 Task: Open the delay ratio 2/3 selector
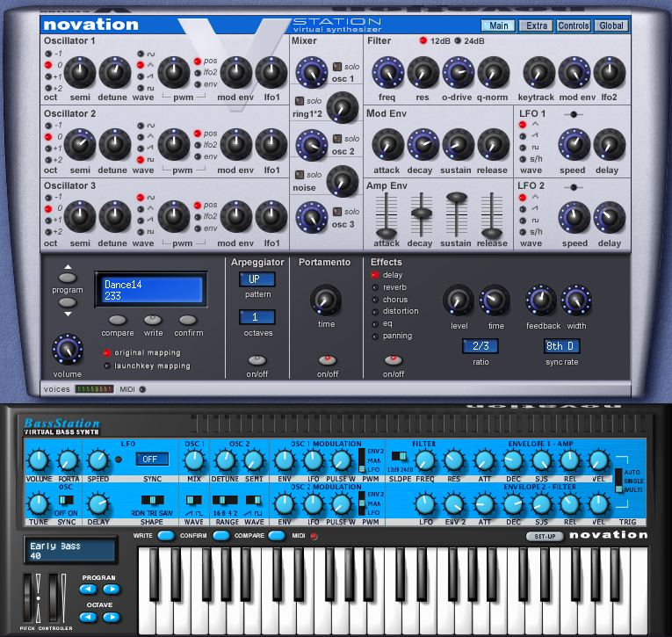(x=480, y=346)
